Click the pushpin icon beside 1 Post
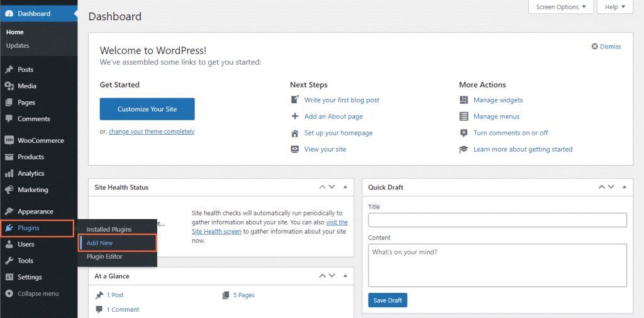Viewport: 644px width, 318px height. (x=99, y=295)
